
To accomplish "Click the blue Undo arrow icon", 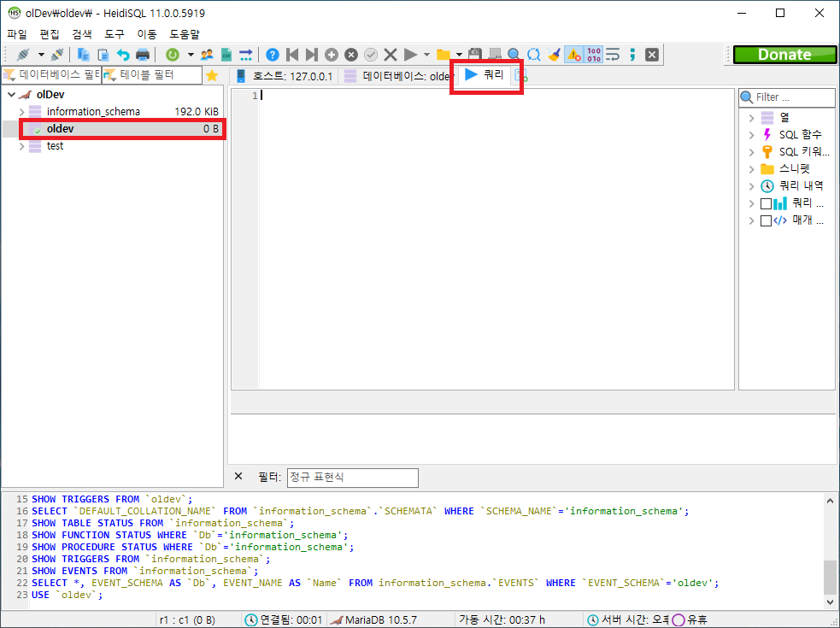I will click(x=123, y=55).
